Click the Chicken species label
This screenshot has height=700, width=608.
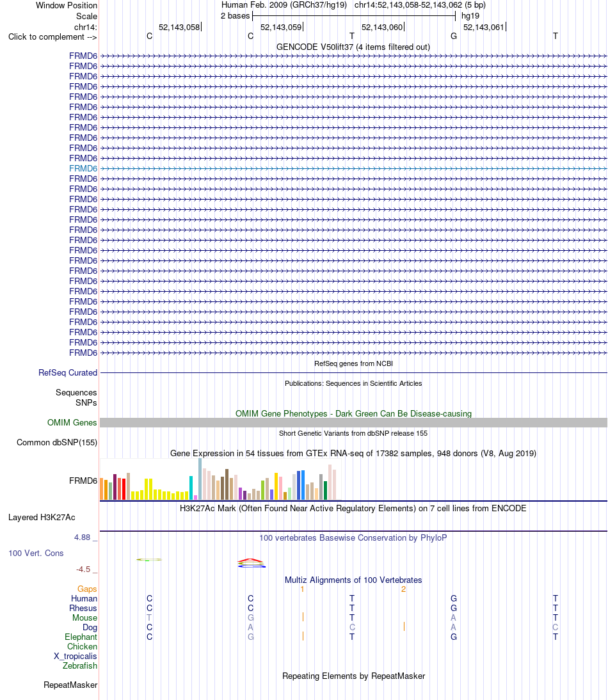pos(82,646)
